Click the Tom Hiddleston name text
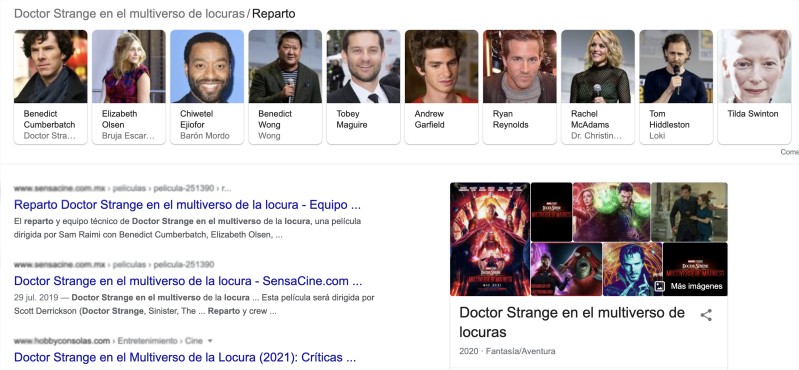799x370 pixels. tap(669, 119)
